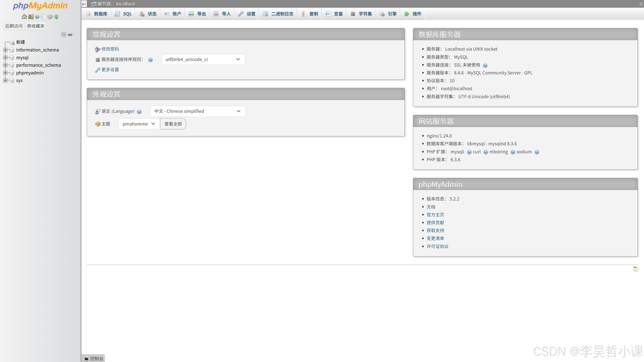
Task: Open the 数据库 tab
Action: (97, 14)
